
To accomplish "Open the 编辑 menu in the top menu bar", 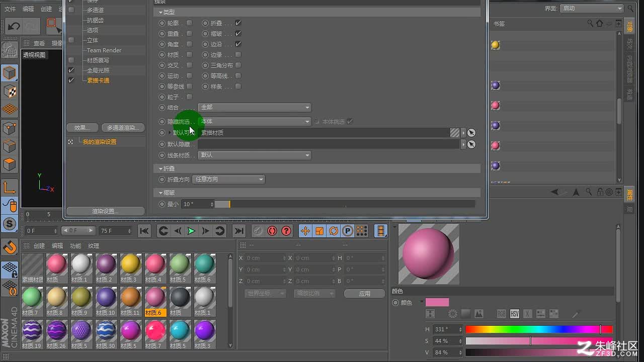I will [x=28, y=9].
